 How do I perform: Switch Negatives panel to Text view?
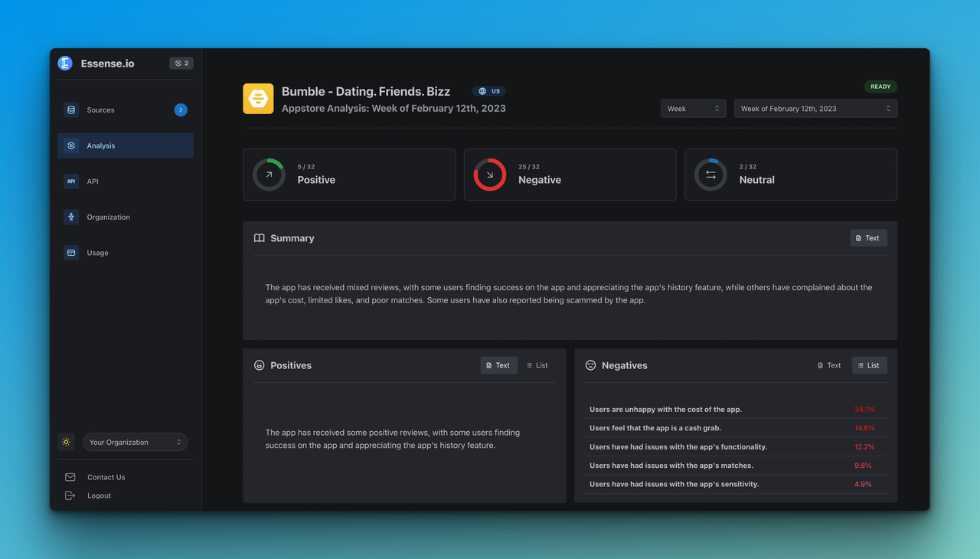click(829, 365)
